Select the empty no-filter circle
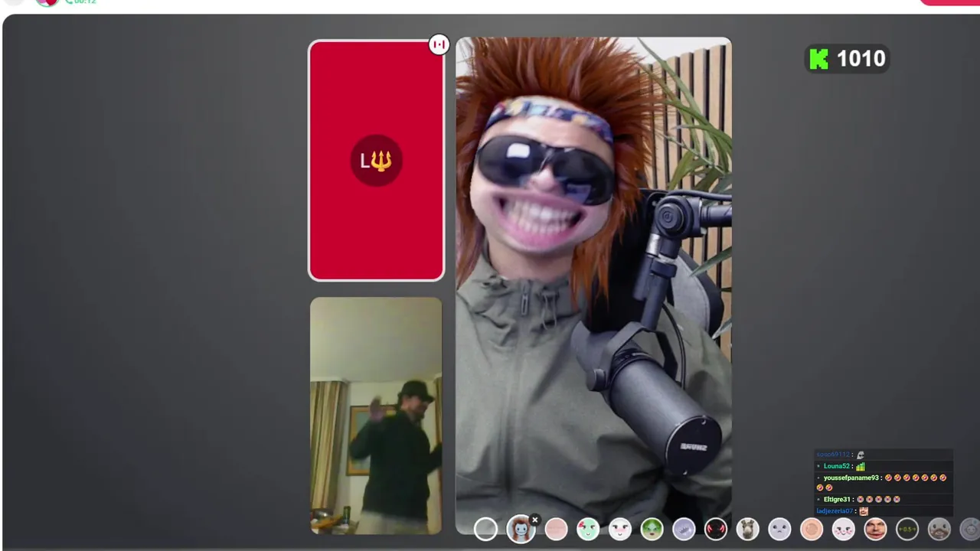This screenshot has width=980, height=551. click(x=485, y=529)
